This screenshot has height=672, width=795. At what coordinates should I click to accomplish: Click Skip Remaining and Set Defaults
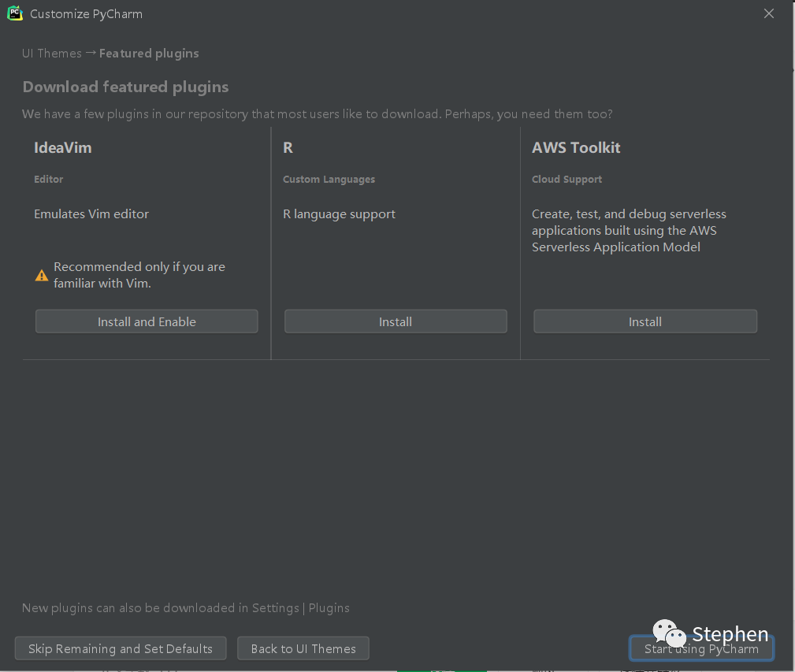(x=121, y=648)
